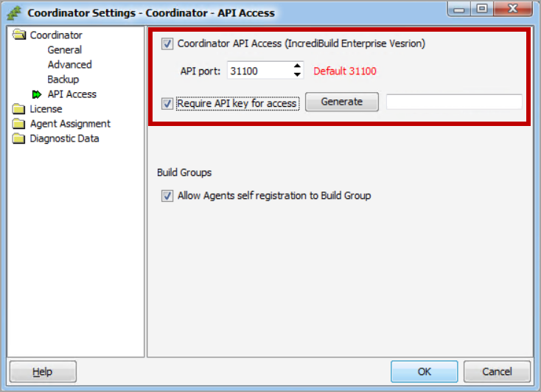Click the Diagnostic Data folder icon
The height and width of the screenshot is (392, 541).
[x=18, y=139]
